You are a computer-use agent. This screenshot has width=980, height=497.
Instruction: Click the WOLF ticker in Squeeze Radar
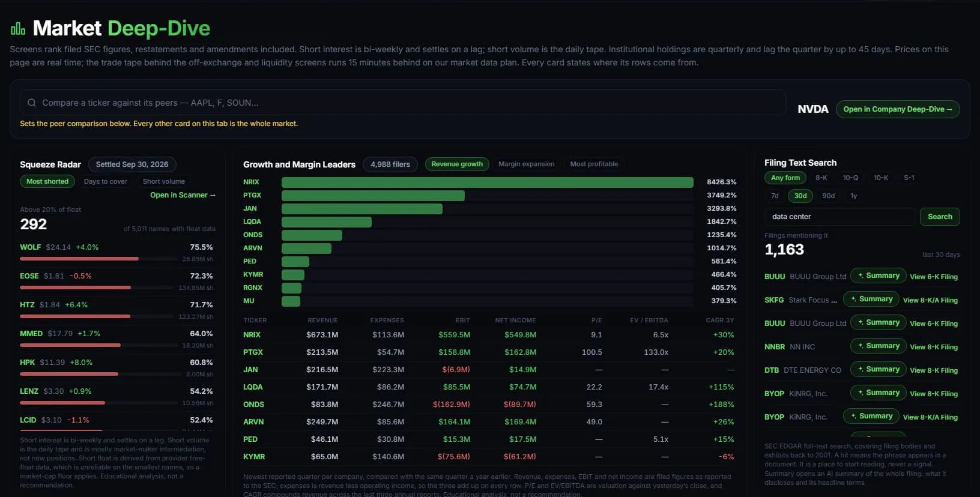point(31,247)
